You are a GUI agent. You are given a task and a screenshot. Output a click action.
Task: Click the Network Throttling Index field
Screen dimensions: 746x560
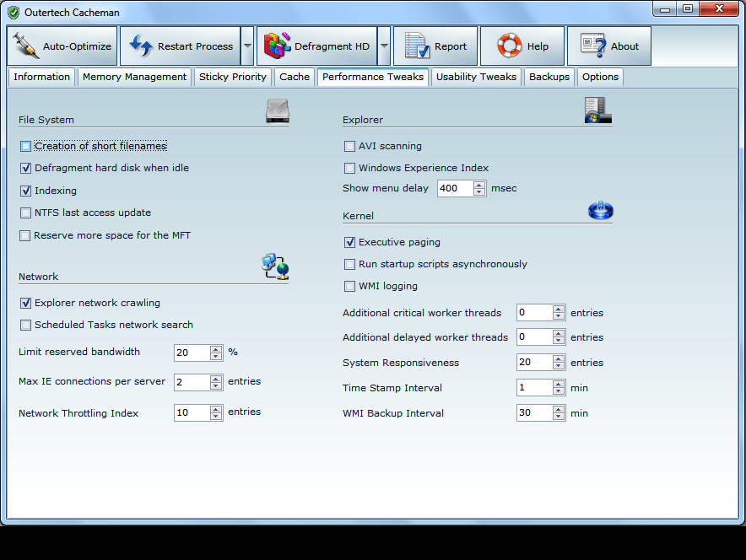coord(192,412)
